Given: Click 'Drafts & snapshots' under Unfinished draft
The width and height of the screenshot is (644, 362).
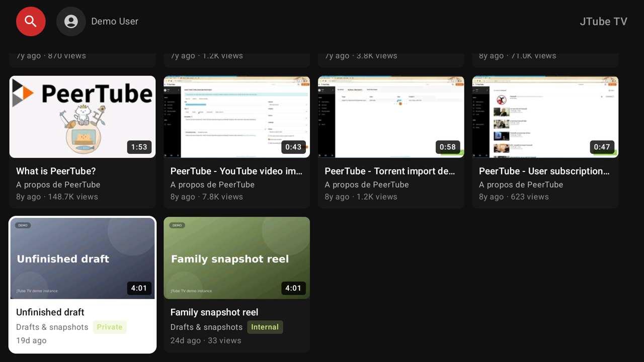Looking at the screenshot, I should (52, 327).
